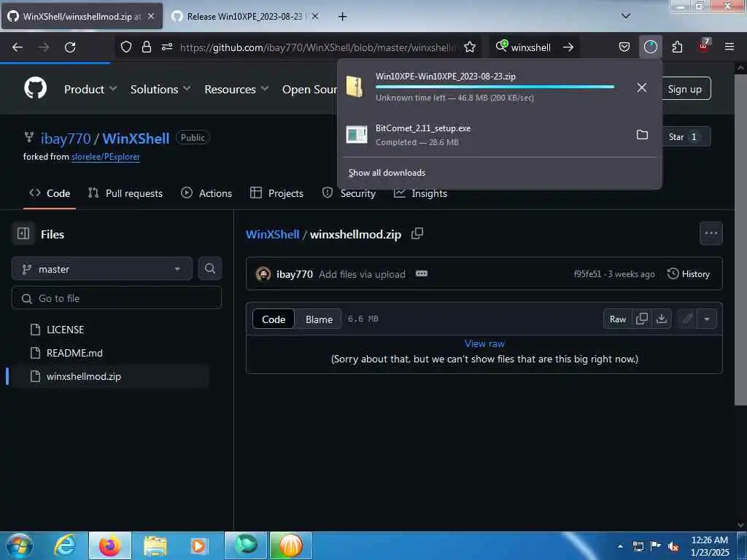Select the Code view toggle
The width and height of the screenshot is (747, 560).
pos(274,319)
